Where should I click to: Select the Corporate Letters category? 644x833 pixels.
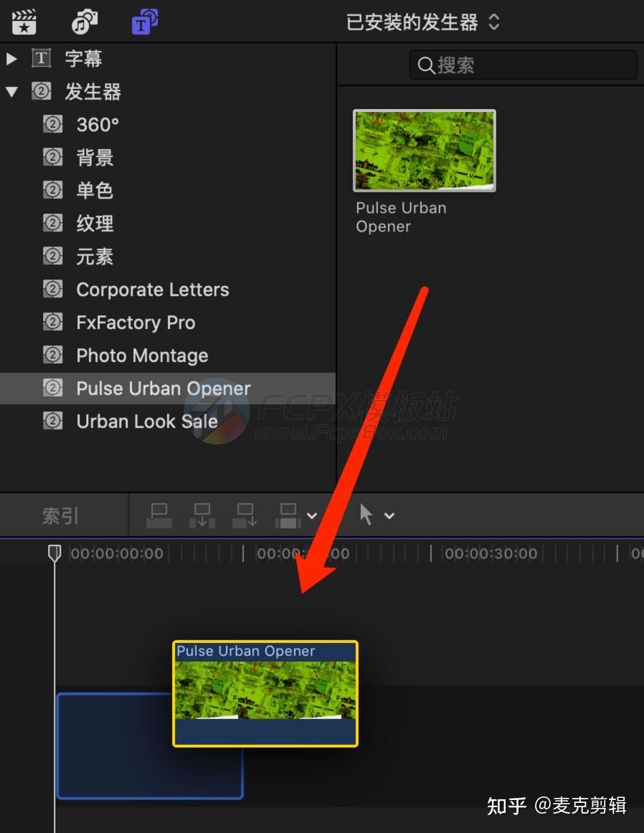tap(152, 289)
